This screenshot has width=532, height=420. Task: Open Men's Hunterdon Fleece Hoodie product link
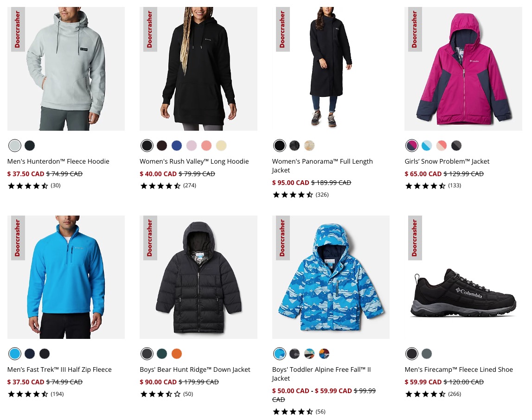(x=58, y=161)
